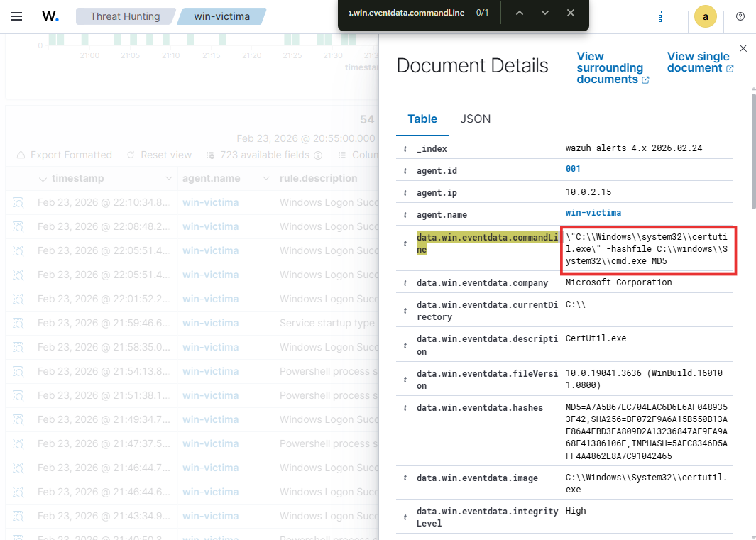Screen dimensions: 756x540
Task: Click the info icon next to available fields
Action: 318,155
